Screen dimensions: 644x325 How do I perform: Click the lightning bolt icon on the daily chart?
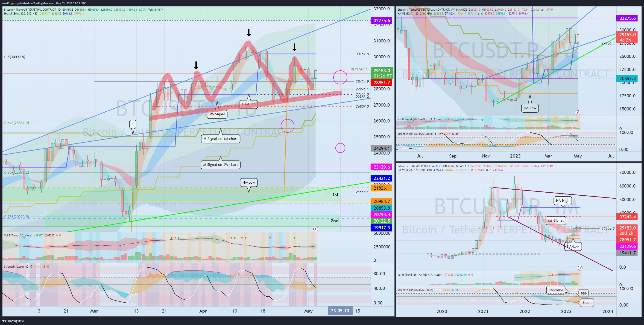click(x=316, y=229)
